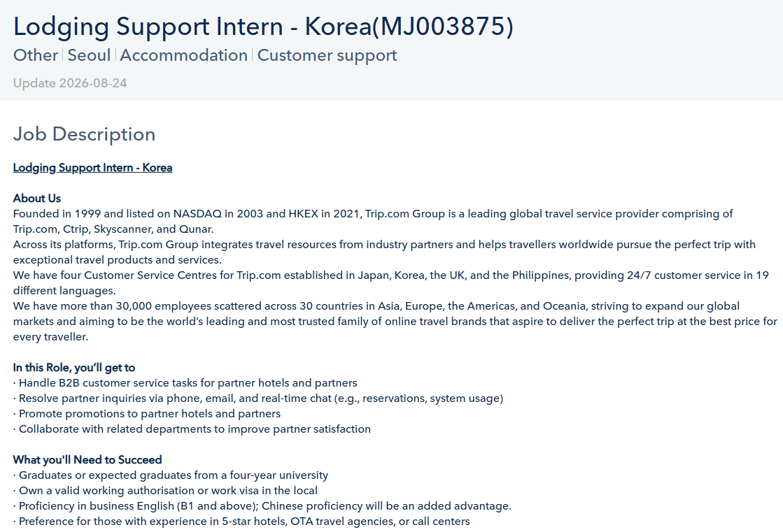Click the 'Graduates or expected graduates' bullet
This screenshot has height=532, width=783.
click(171, 475)
